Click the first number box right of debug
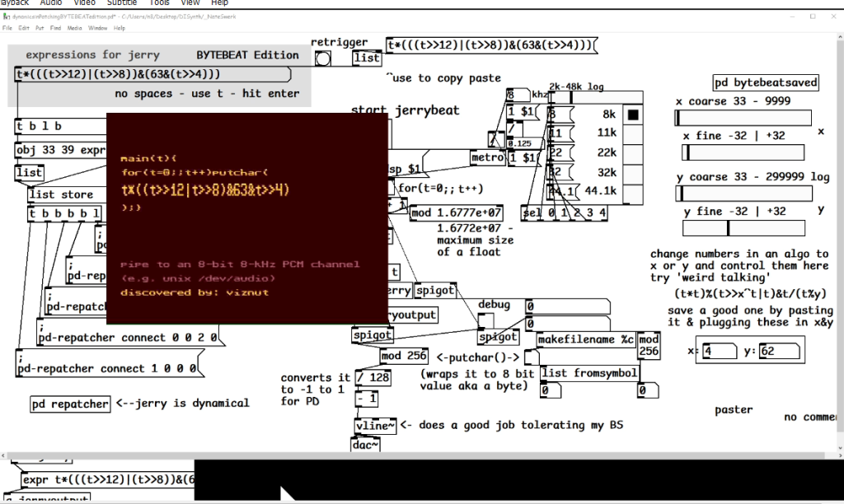This screenshot has height=504, width=844. tap(567, 306)
